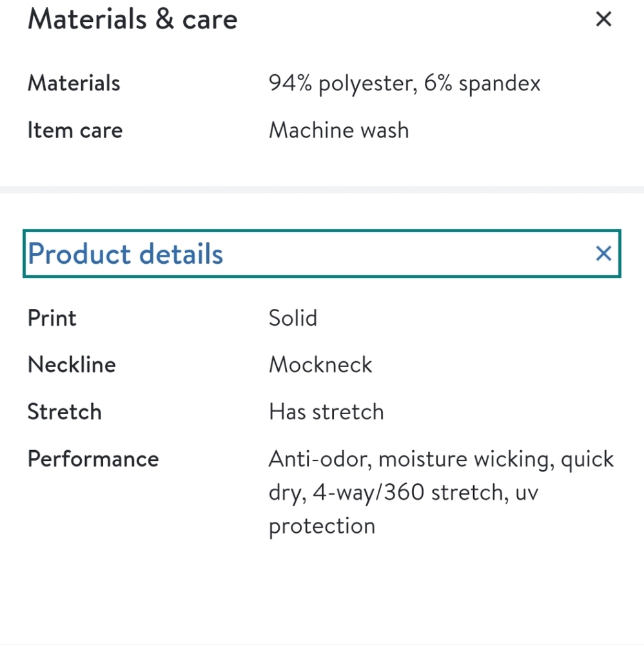Select the Performance label

click(x=93, y=459)
